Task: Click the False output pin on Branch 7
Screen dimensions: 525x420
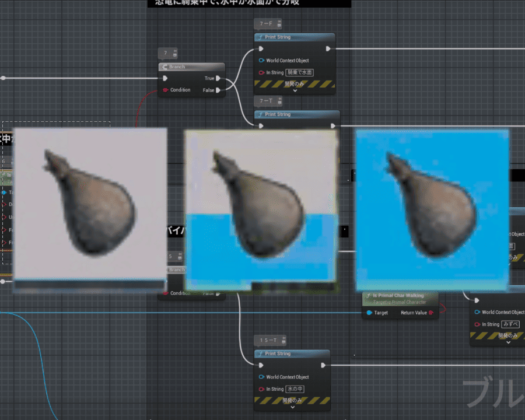Action: tap(218, 90)
